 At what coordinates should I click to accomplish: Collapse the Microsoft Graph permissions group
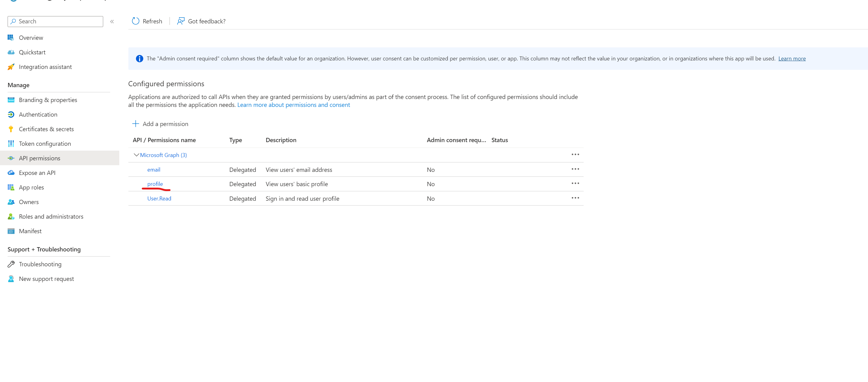[136, 155]
